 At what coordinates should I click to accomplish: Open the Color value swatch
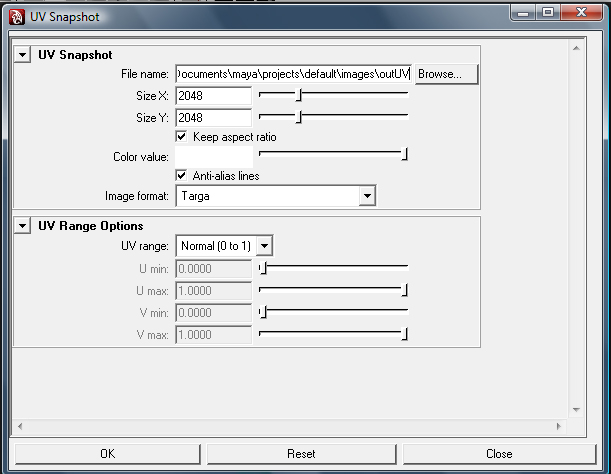tap(213, 156)
